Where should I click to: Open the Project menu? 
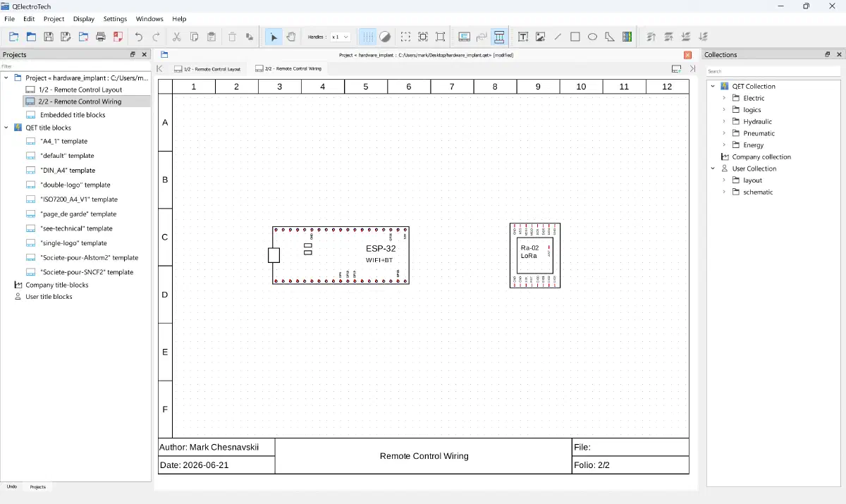pos(54,19)
